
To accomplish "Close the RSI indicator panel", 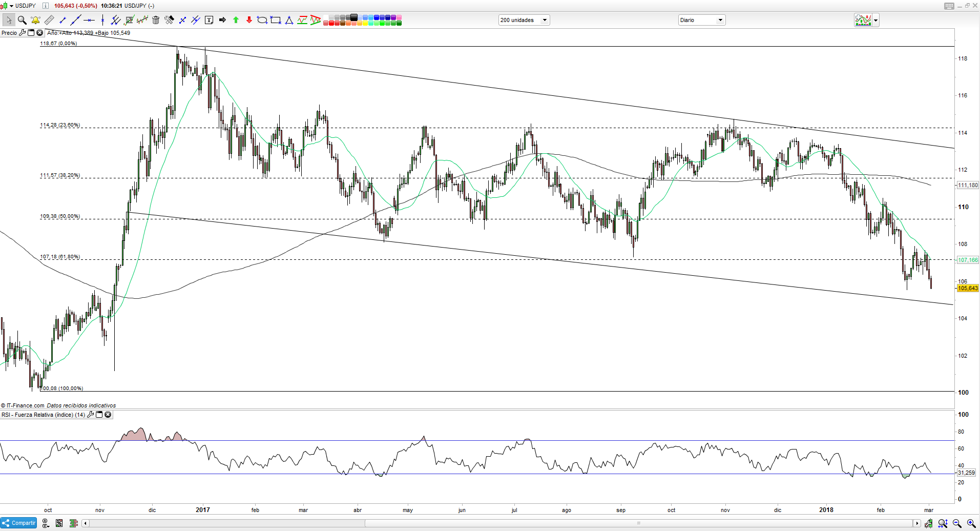I will pyautogui.click(x=108, y=415).
